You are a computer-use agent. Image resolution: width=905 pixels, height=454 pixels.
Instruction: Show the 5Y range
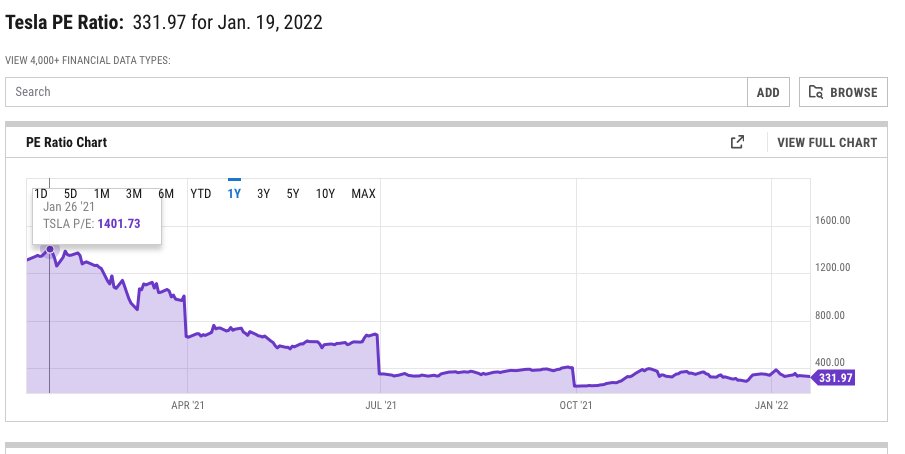tap(293, 193)
